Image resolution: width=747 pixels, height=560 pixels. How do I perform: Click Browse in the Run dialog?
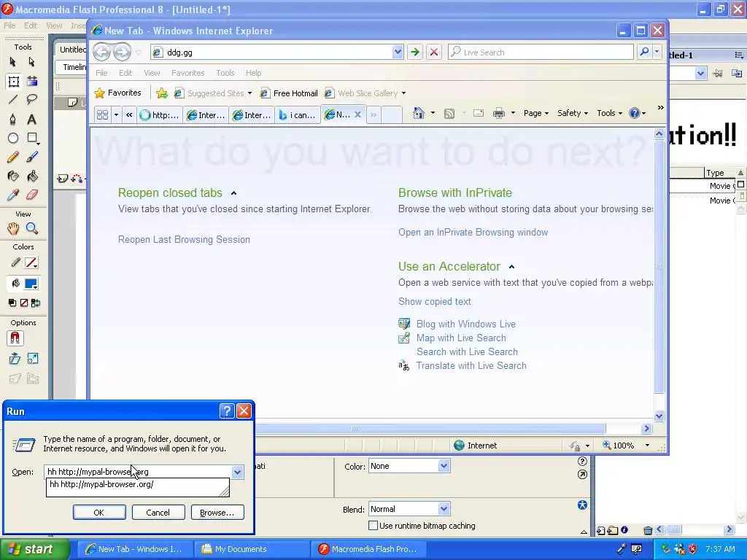click(x=217, y=513)
